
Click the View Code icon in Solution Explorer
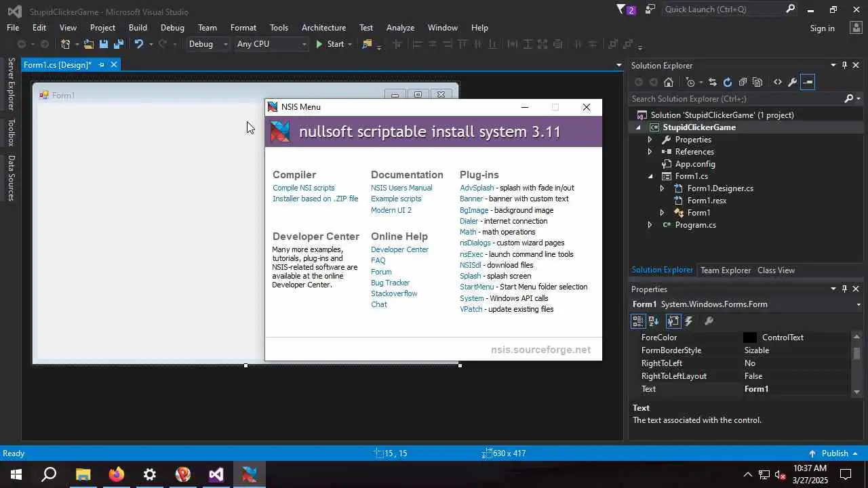point(778,82)
